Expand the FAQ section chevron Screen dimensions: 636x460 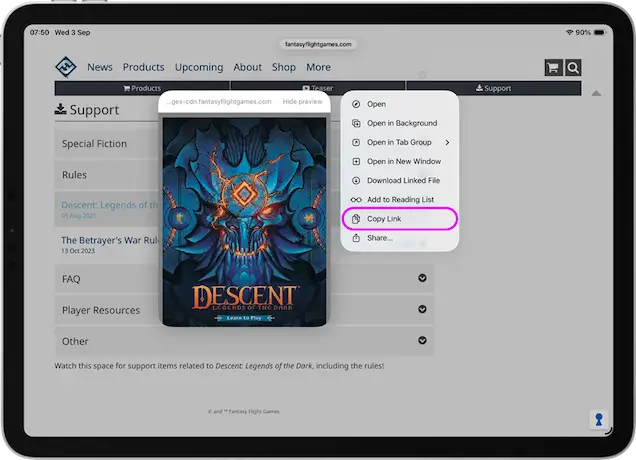[423, 279]
